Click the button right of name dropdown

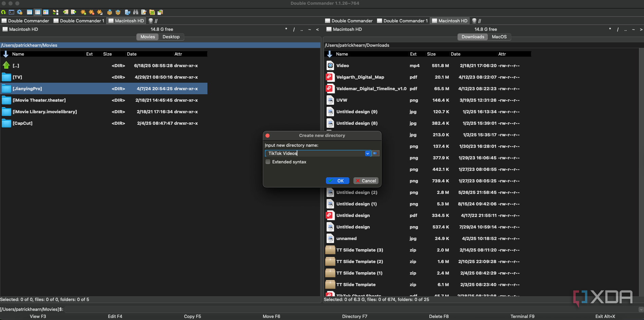coord(375,154)
